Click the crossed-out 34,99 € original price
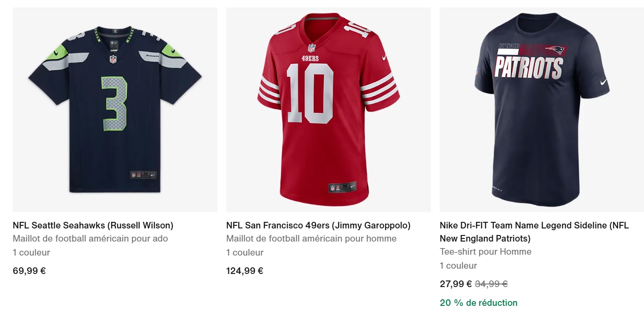Viewport: 644px width, 319px height. coord(491,284)
